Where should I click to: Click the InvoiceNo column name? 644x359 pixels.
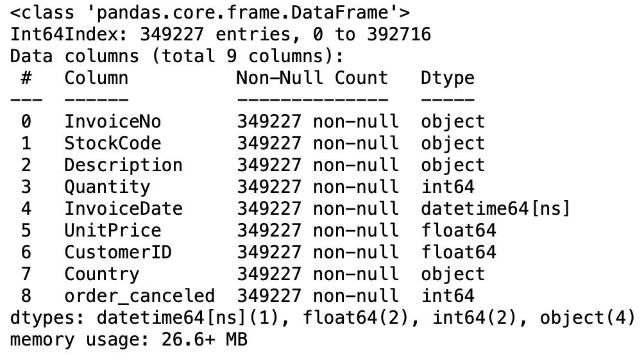112,121
